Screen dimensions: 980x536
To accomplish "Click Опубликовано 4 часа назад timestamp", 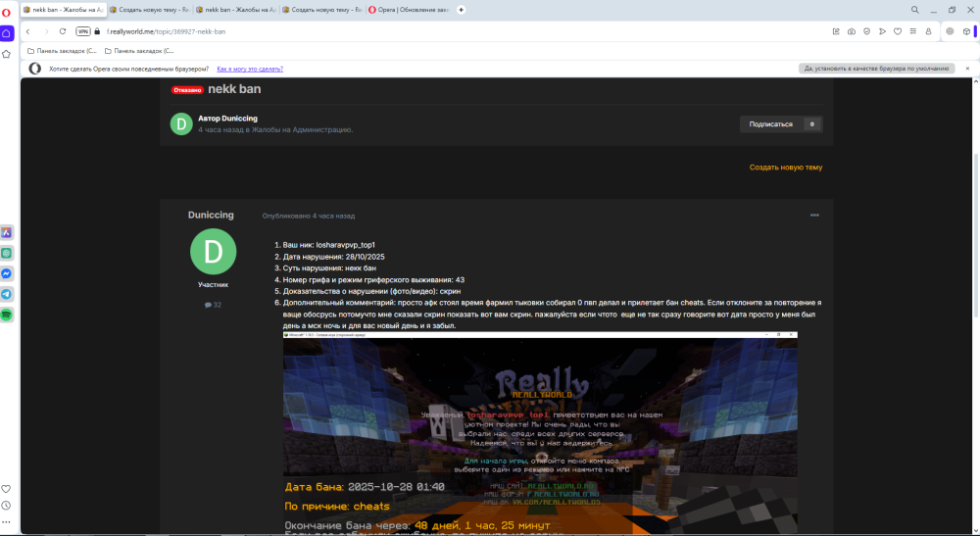I will (308, 216).
